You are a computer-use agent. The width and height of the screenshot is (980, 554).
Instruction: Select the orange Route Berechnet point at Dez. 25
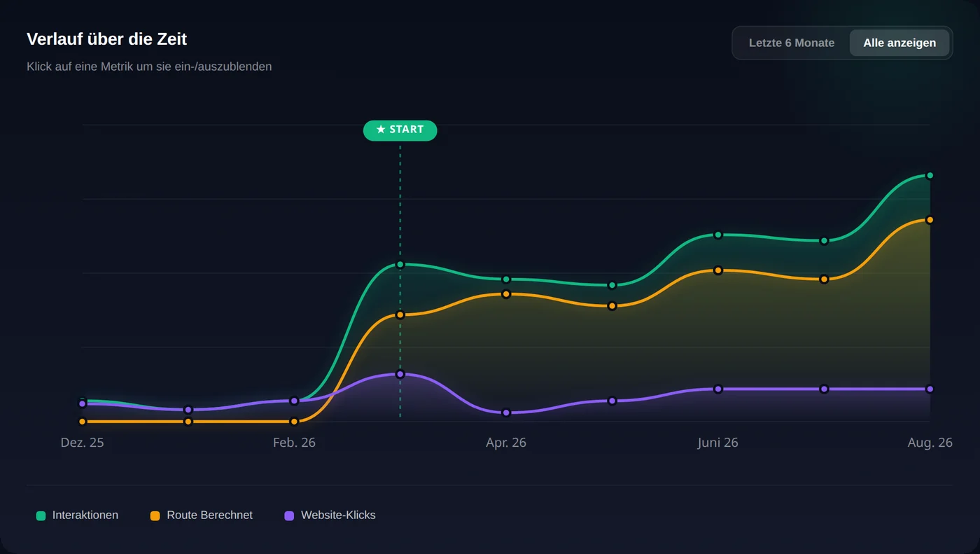(83, 422)
